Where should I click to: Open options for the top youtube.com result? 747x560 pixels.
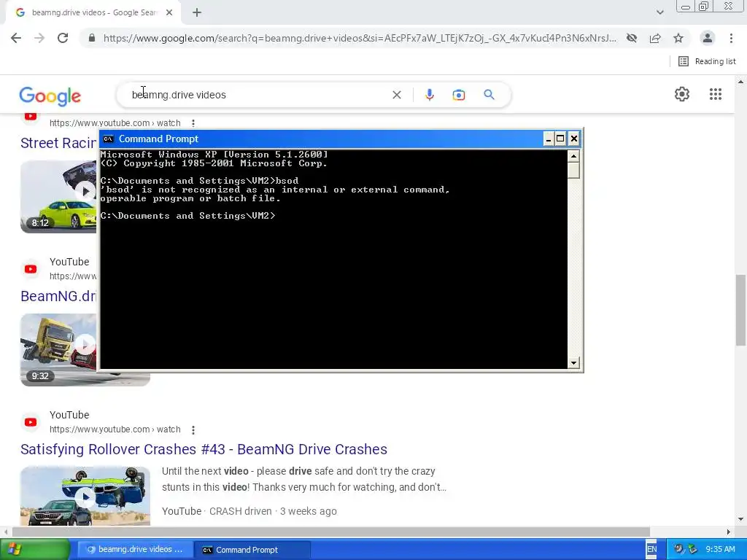point(193,122)
